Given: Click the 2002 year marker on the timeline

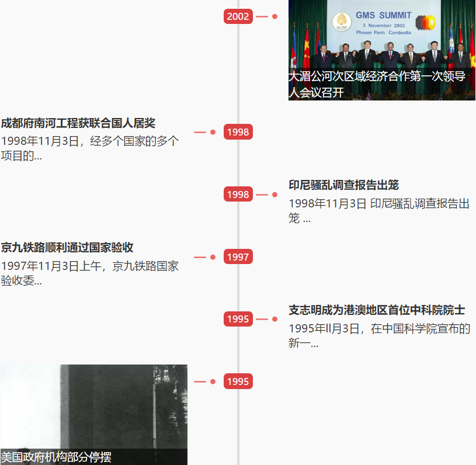Looking at the screenshot, I should pyautogui.click(x=238, y=16).
